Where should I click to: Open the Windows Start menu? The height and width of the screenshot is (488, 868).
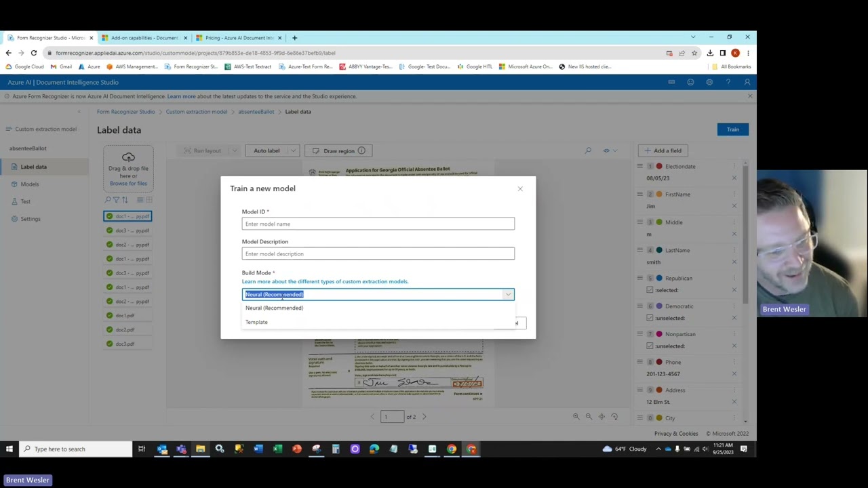[9, 449]
